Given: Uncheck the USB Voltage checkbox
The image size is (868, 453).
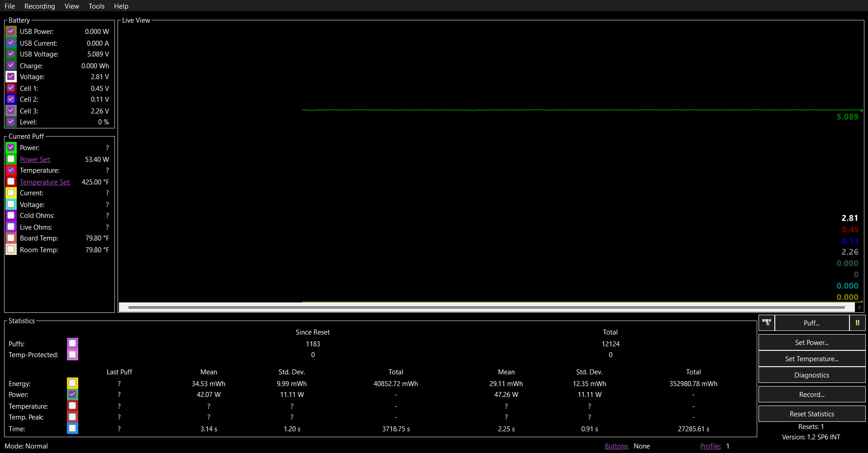Looking at the screenshot, I should tap(11, 54).
